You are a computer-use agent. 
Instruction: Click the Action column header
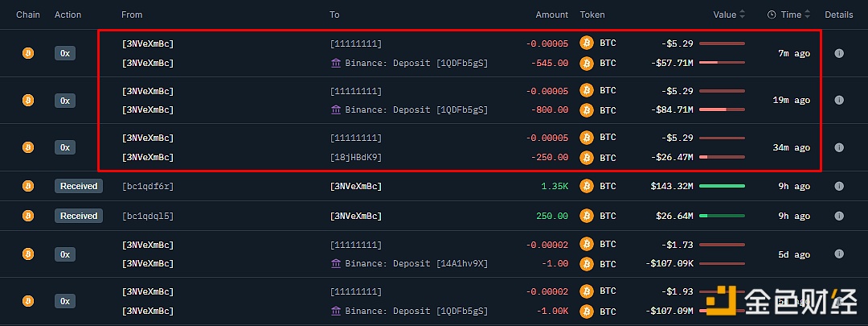tap(68, 14)
